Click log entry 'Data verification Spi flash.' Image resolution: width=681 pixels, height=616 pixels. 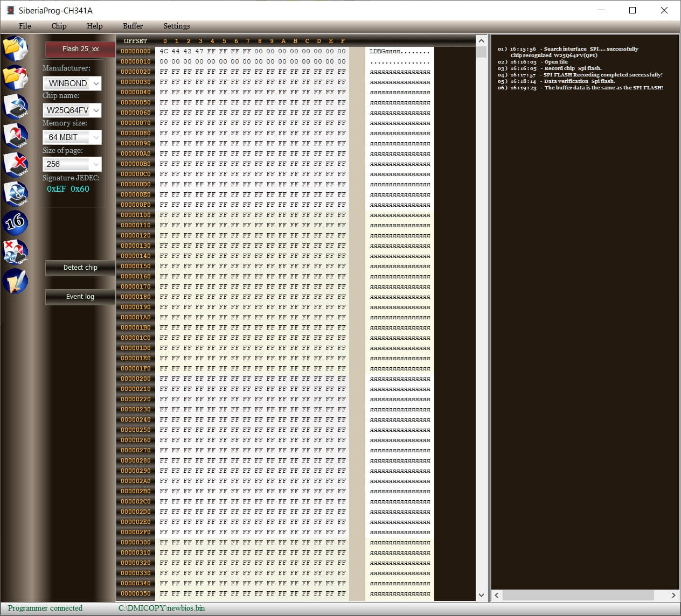(579, 81)
